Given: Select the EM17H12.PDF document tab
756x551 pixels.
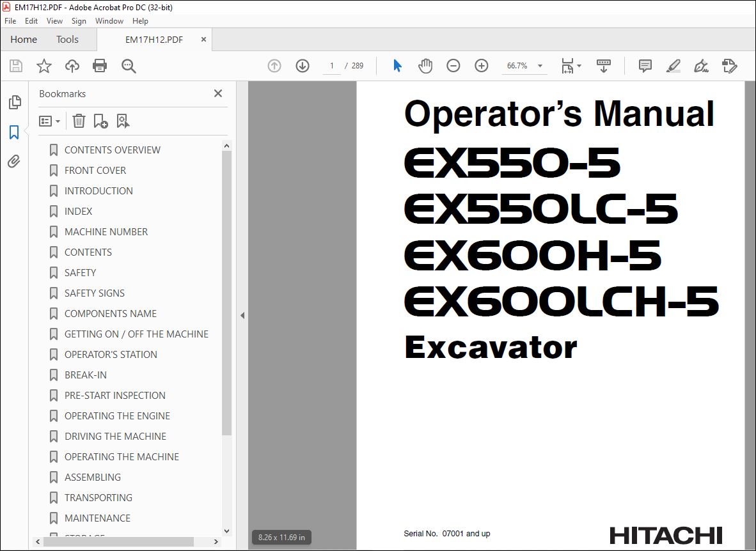Looking at the screenshot, I should [154, 40].
